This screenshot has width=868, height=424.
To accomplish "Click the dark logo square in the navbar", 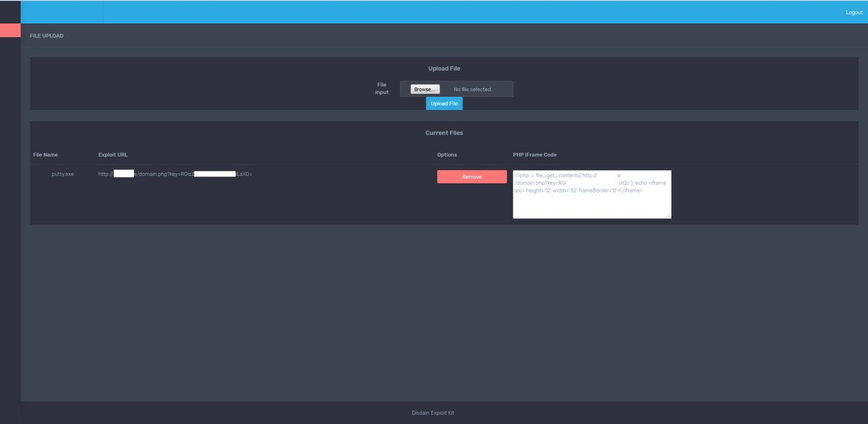I will [x=10, y=11].
